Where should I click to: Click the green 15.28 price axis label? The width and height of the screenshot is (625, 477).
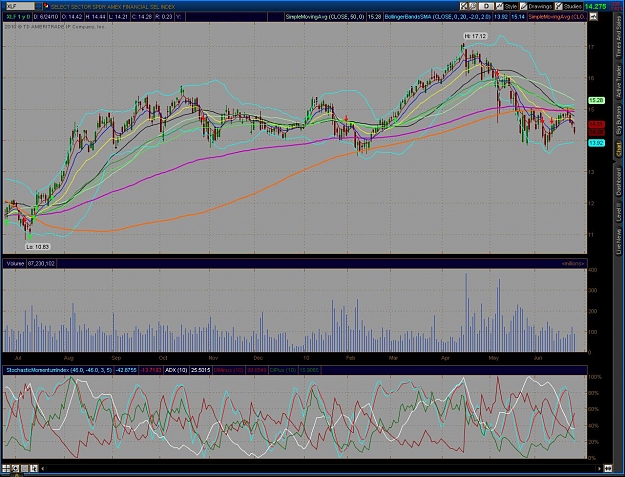click(x=596, y=100)
